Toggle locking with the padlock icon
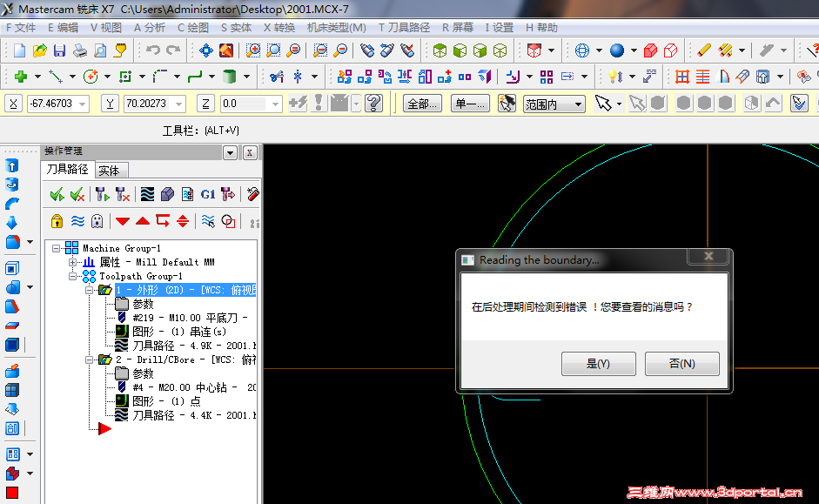819x504 pixels. (57, 221)
